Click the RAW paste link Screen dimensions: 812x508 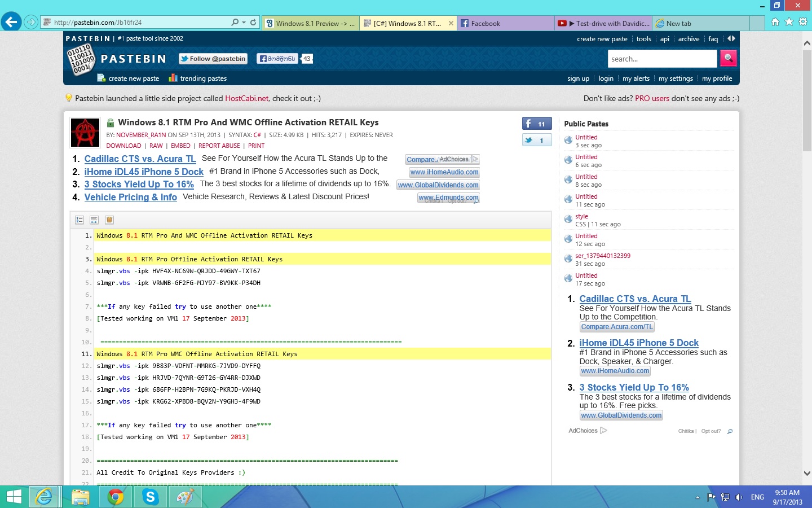[156, 146]
